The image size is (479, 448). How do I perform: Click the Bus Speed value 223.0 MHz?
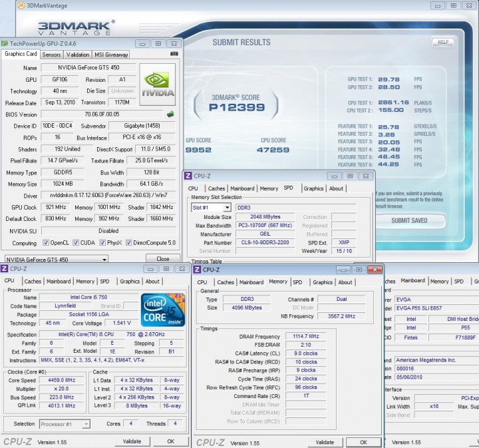click(x=62, y=397)
